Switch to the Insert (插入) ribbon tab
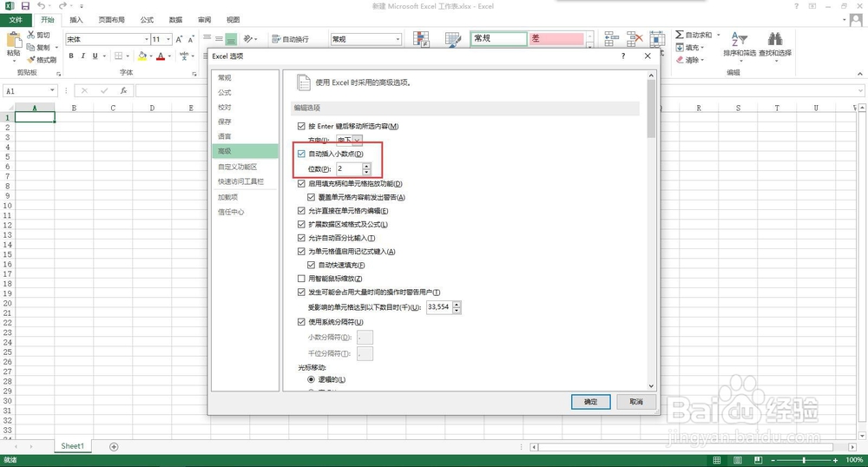 76,20
